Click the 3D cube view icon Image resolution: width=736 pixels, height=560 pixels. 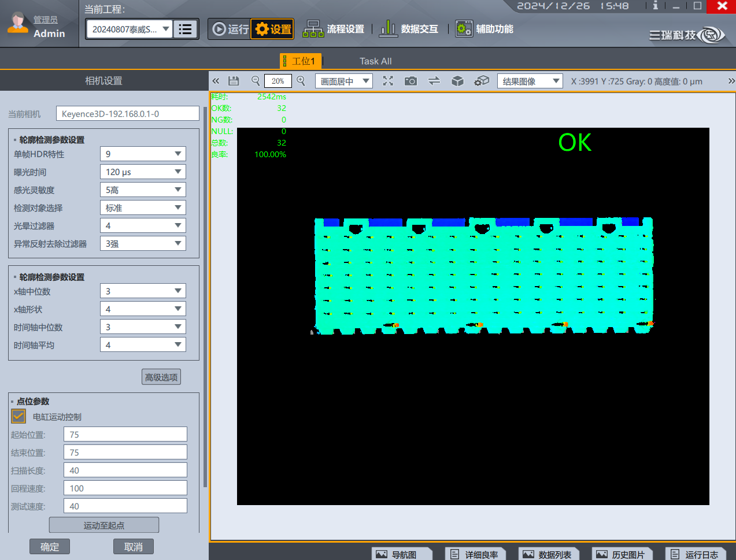point(457,81)
